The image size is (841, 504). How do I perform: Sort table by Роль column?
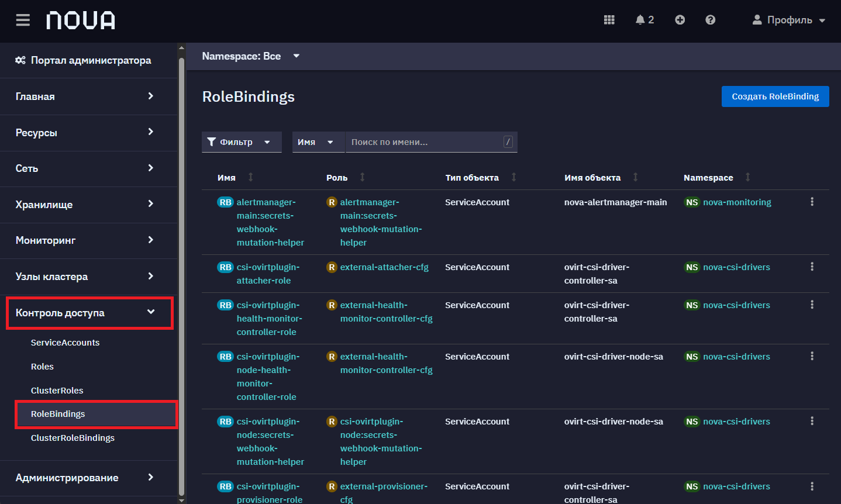pyautogui.click(x=346, y=178)
